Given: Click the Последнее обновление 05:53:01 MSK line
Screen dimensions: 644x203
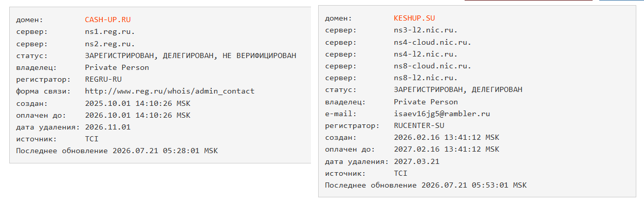Looking at the screenshot, I should point(426,184).
